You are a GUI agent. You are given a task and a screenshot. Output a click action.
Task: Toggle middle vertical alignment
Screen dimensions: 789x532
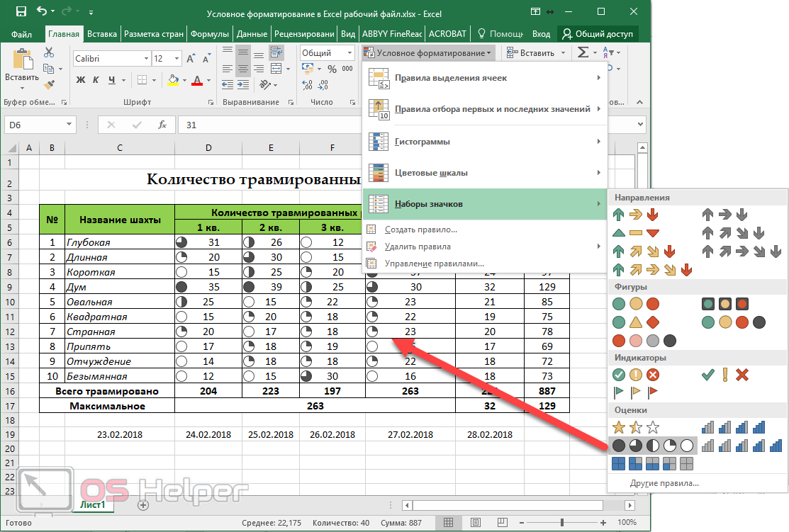[x=243, y=52]
